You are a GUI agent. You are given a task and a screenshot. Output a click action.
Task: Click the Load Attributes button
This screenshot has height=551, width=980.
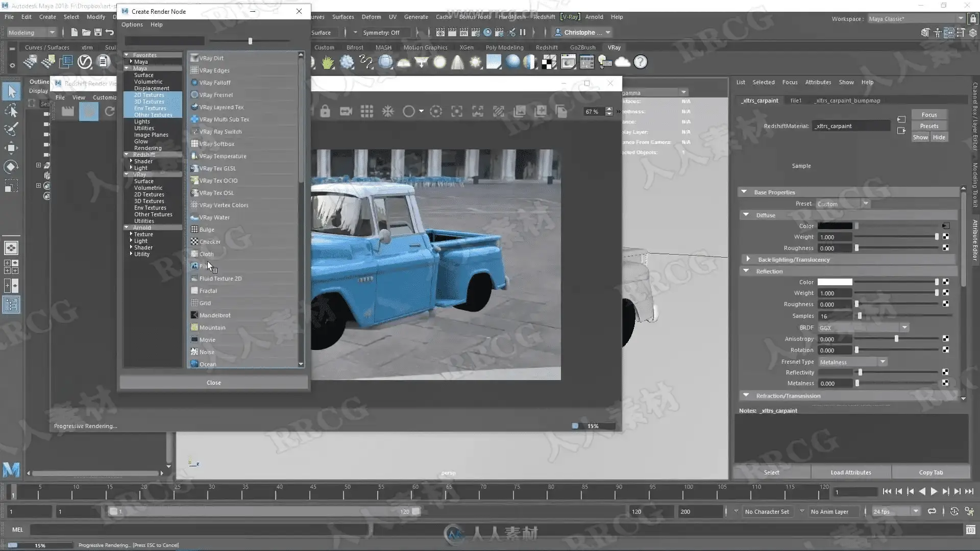851,472
